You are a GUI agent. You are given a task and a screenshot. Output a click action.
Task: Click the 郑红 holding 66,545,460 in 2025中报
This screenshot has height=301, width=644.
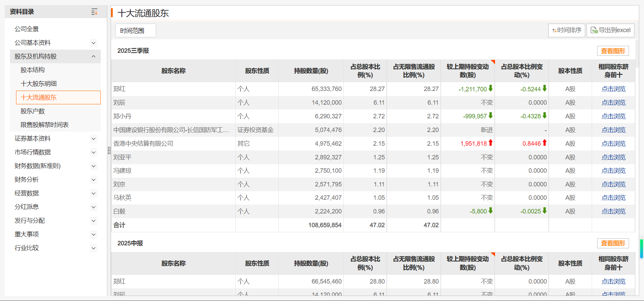(326, 282)
